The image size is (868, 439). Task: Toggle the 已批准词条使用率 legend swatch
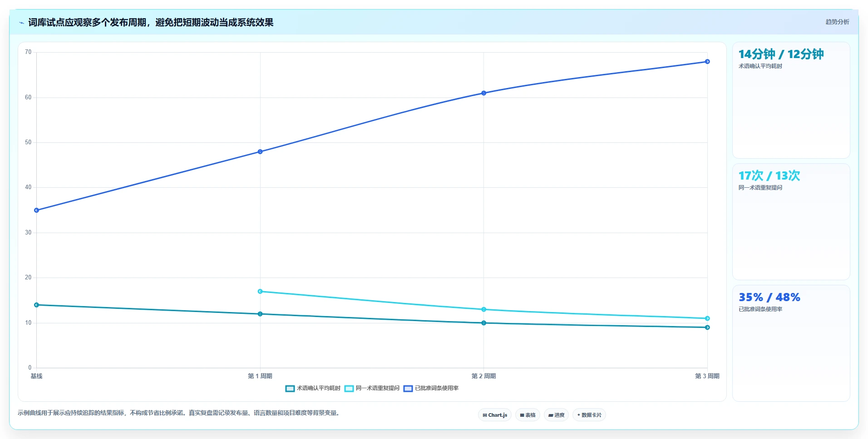pos(408,389)
